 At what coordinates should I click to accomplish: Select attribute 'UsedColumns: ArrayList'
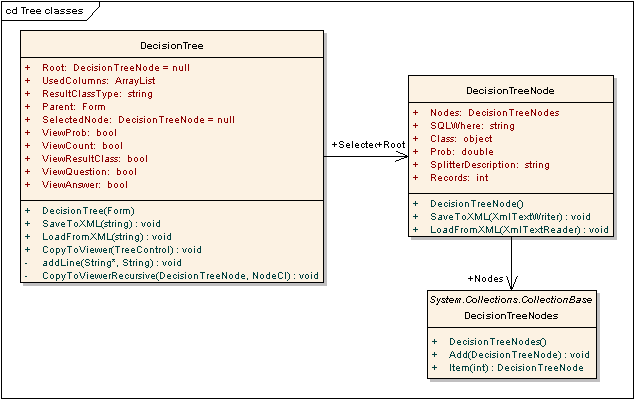pyautogui.click(x=99, y=81)
